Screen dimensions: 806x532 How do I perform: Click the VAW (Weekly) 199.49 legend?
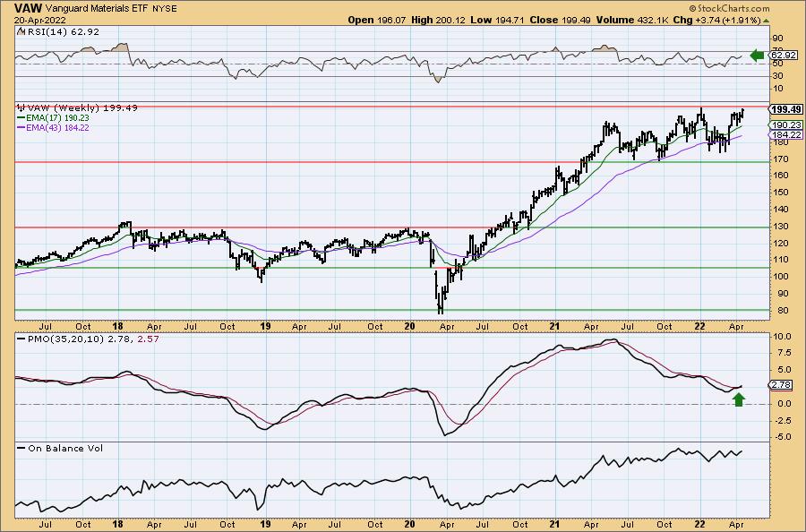pyautogui.click(x=82, y=108)
